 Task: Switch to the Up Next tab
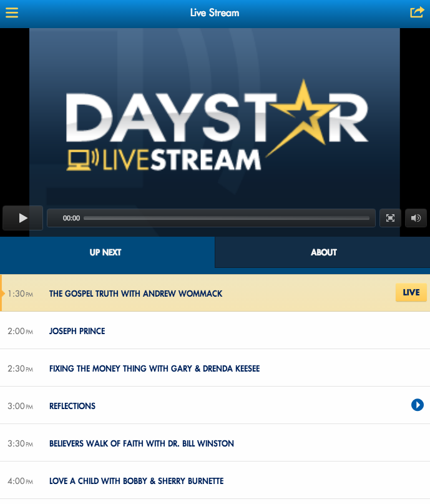[x=107, y=252]
